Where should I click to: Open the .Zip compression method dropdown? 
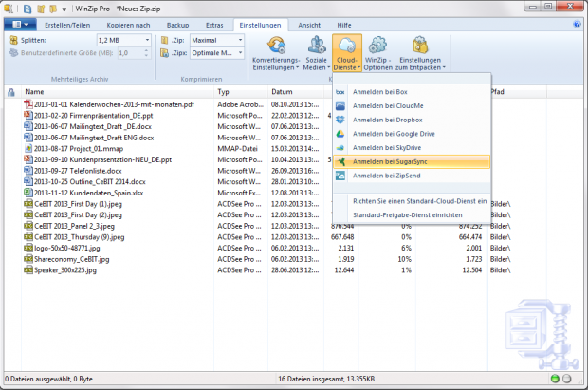point(240,40)
